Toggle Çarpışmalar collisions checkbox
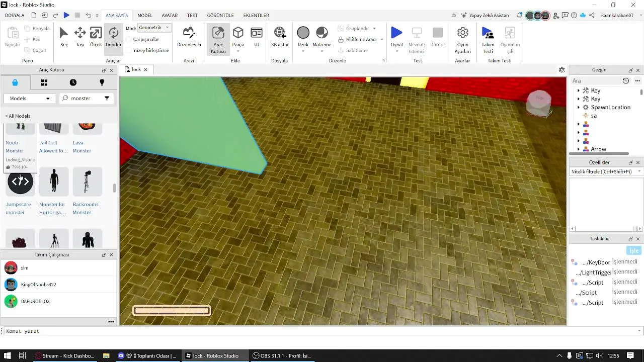This screenshot has width=644, height=362. [129, 39]
